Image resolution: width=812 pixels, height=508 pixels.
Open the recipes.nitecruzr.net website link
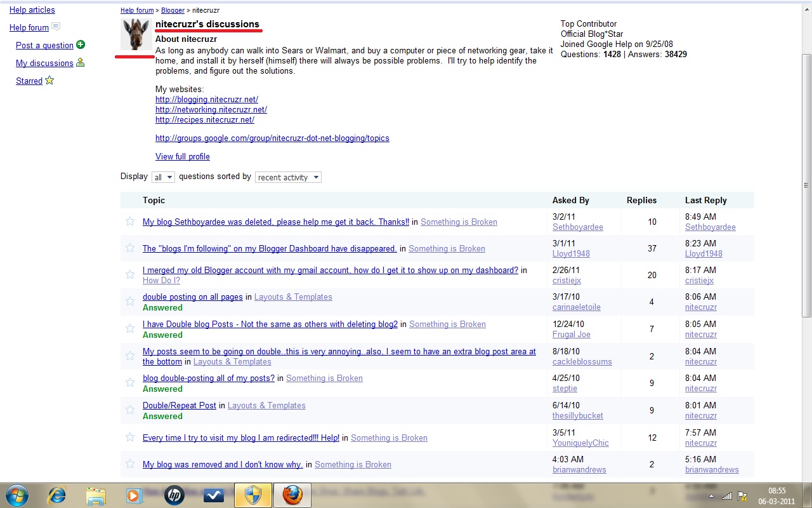coord(205,119)
